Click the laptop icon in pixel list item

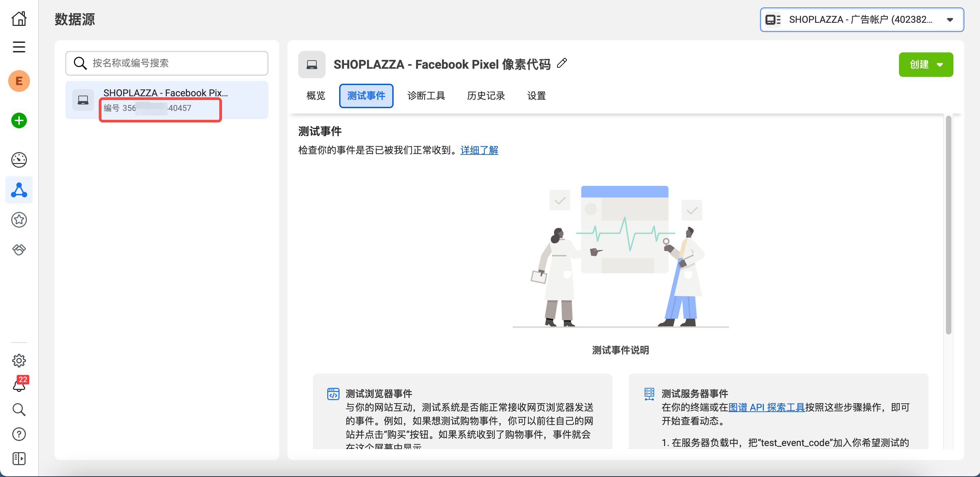point(83,100)
